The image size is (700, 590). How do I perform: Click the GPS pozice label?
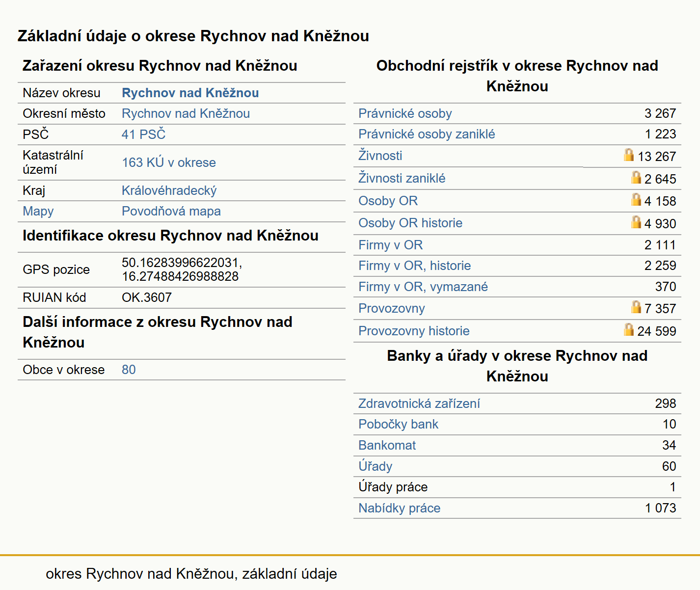click(56, 269)
